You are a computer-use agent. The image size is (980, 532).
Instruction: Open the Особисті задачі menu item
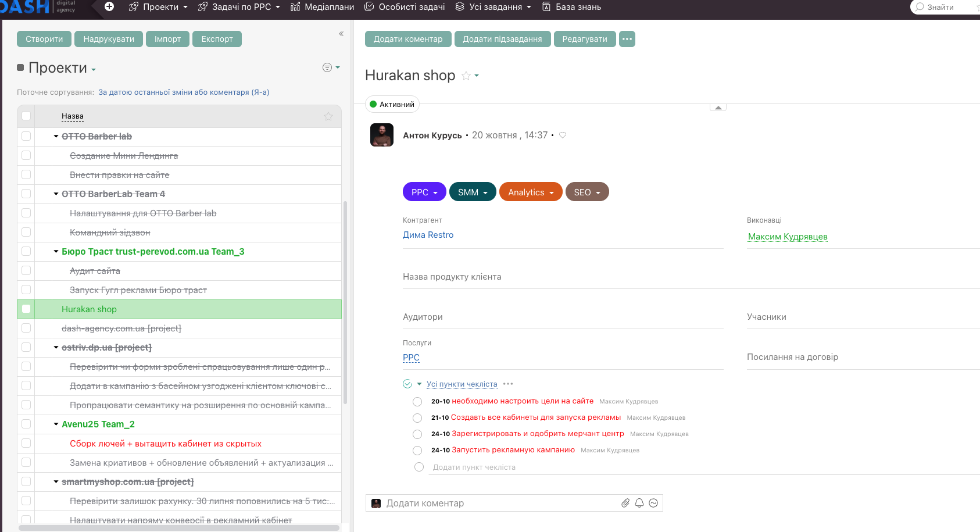tap(405, 7)
